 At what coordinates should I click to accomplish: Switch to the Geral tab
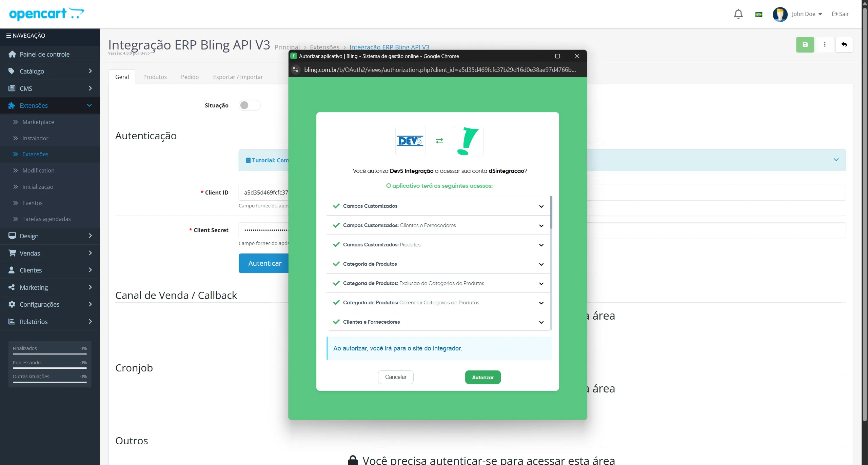[x=122, y=77]
